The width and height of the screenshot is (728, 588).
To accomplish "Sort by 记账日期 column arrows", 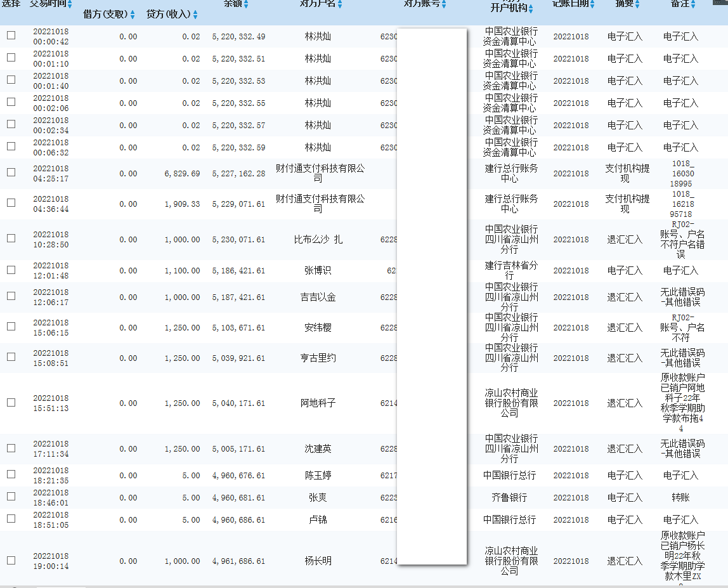I will click(592, 4).
